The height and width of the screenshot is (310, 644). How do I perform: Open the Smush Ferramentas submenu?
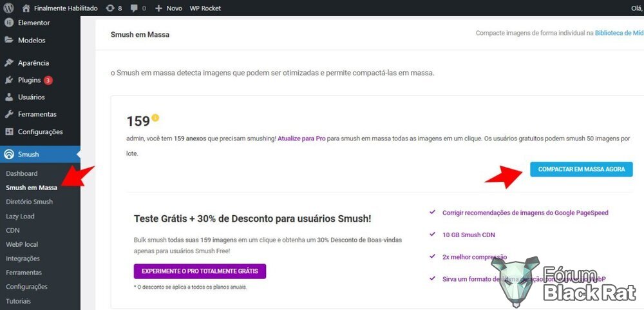[x=24, y=273]
